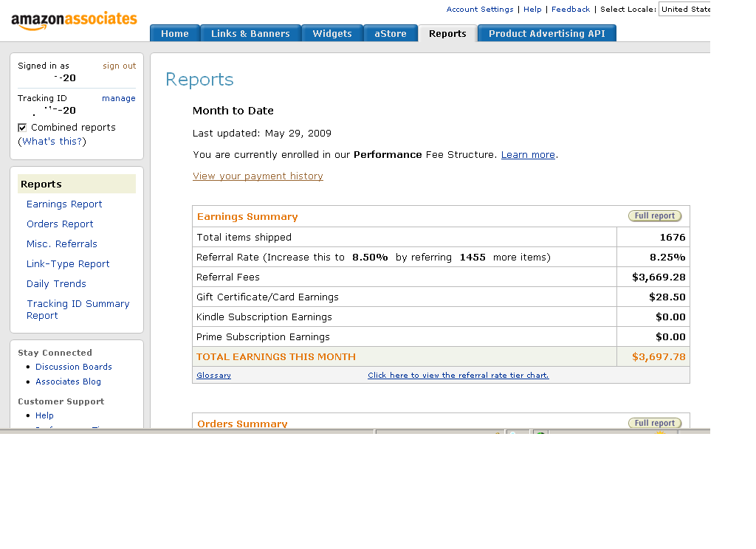Open the Select Locale dropdown
The image size is (756, 549).
click(684, 9)
